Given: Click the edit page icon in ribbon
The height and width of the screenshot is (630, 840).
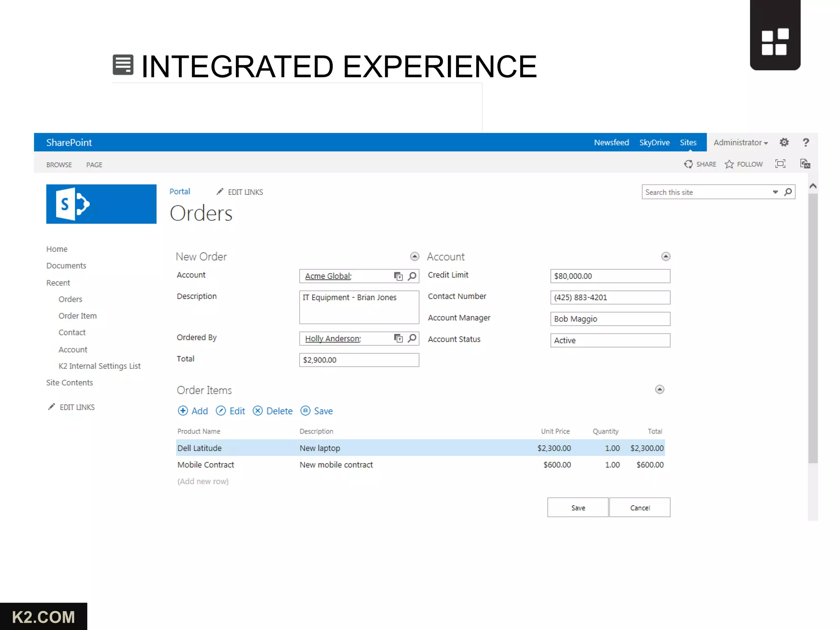Looking at the screenshot, I should [805, 164].
